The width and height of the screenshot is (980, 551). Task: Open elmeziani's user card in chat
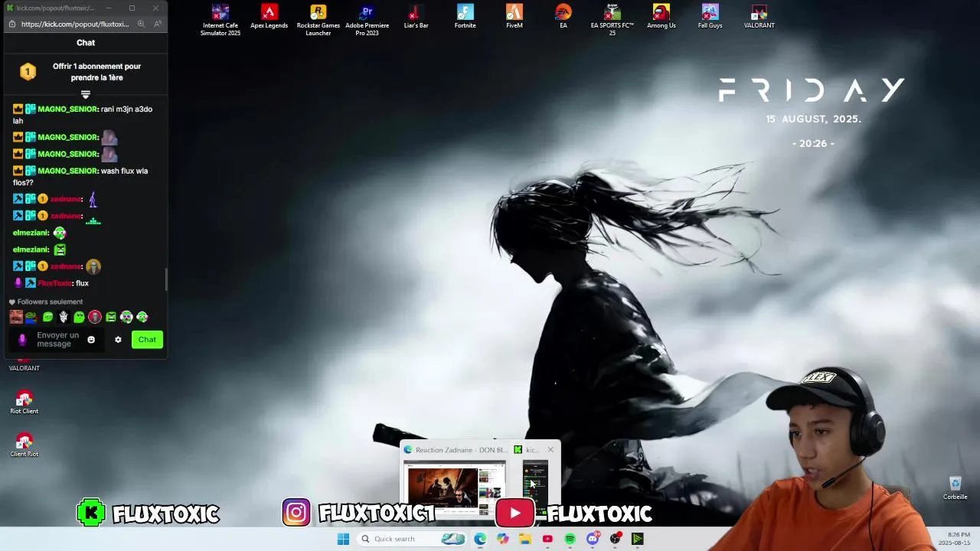(31, 233)
